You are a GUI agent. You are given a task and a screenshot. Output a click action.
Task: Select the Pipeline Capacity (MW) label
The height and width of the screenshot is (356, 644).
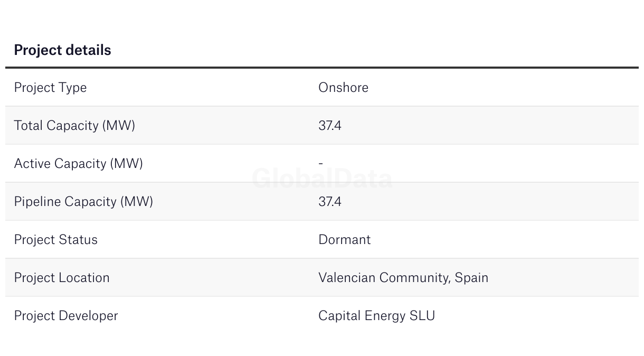coord(83,202)
